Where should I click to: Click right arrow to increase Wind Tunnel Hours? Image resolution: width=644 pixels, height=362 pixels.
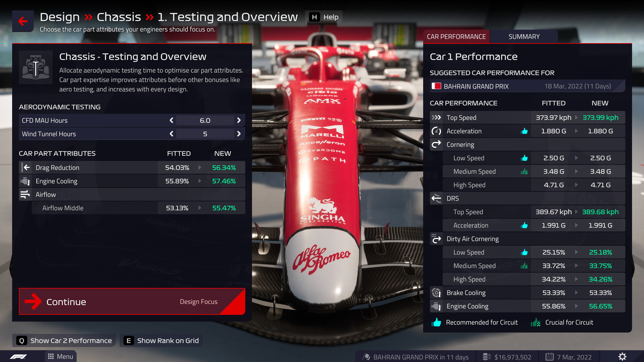click(239, 133)
